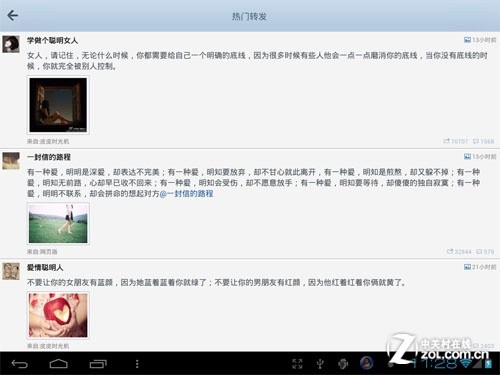The width and height of the screenshot is (500, 375).
Task: View heart apple thumbnail
Action: (58, 315)
